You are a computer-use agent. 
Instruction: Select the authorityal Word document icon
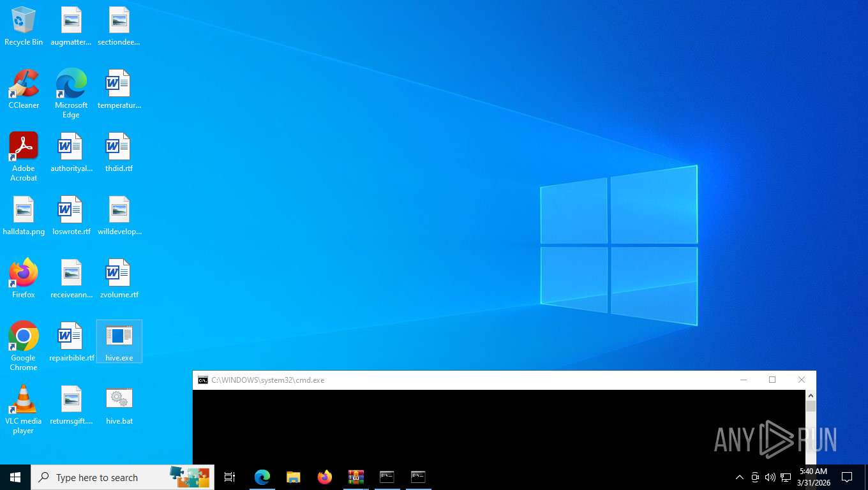click(71, 152)
